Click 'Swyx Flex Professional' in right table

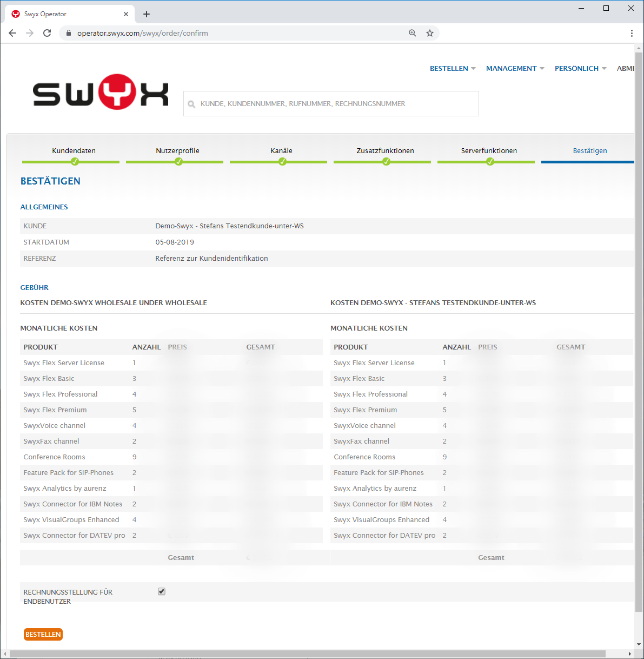tap(370, 394)
